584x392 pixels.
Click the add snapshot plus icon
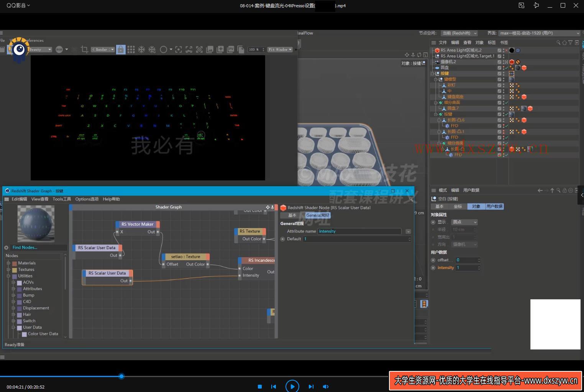pos(220,49)
